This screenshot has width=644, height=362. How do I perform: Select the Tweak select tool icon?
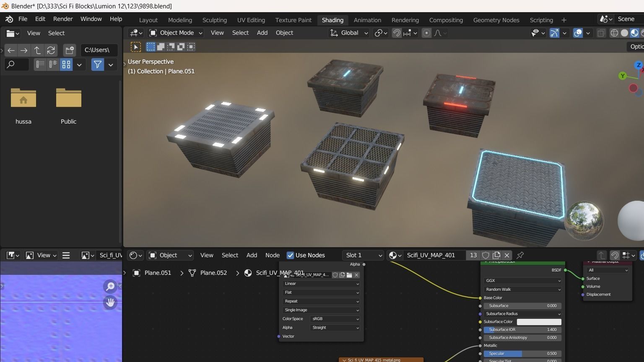[135, 47]
